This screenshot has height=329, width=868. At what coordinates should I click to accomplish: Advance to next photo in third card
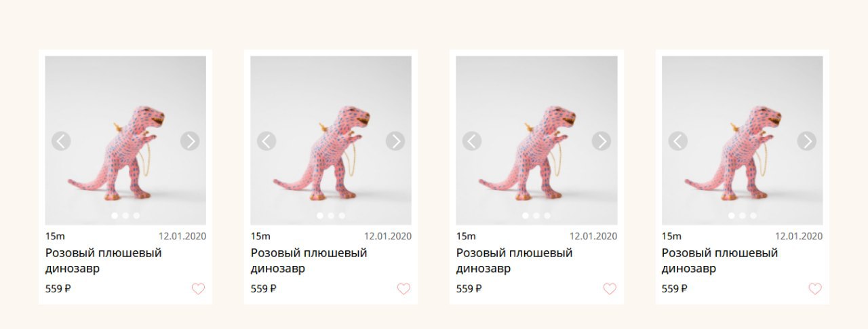[x=601, y=141]
